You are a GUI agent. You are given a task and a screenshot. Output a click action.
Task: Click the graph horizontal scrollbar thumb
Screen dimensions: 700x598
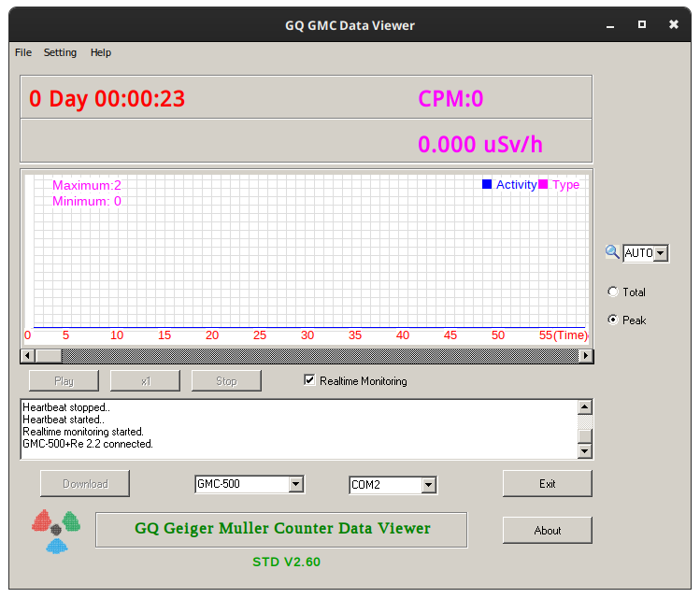click(x=49, y=356)
